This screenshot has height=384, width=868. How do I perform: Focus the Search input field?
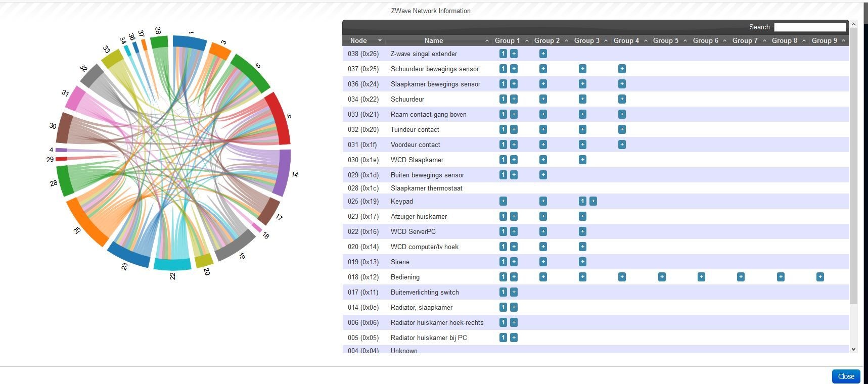pyautogui.click(x=809, y=27)
